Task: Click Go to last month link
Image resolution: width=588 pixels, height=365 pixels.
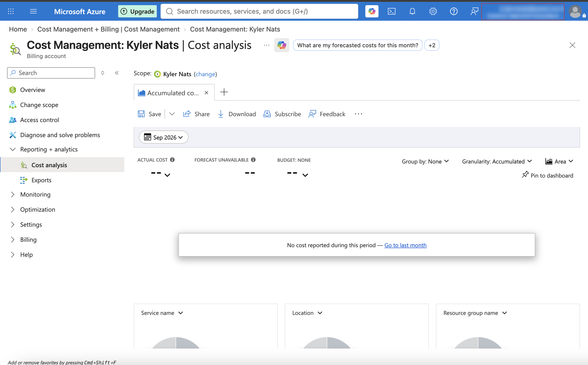Action: [x=405, y=245]
